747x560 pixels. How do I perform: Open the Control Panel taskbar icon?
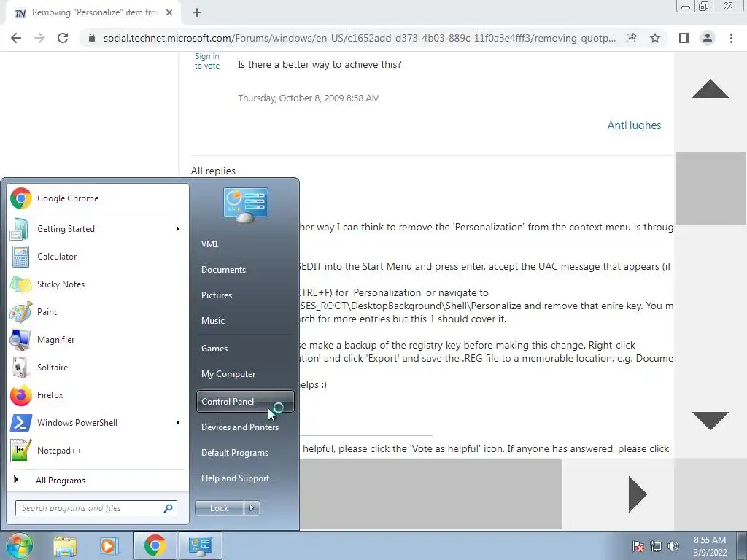(200, 545)
